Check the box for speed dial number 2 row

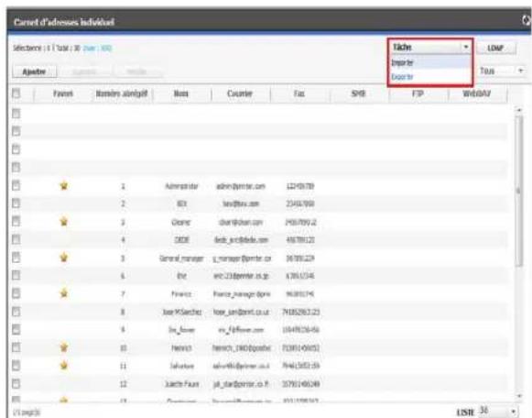click(16, 203)
